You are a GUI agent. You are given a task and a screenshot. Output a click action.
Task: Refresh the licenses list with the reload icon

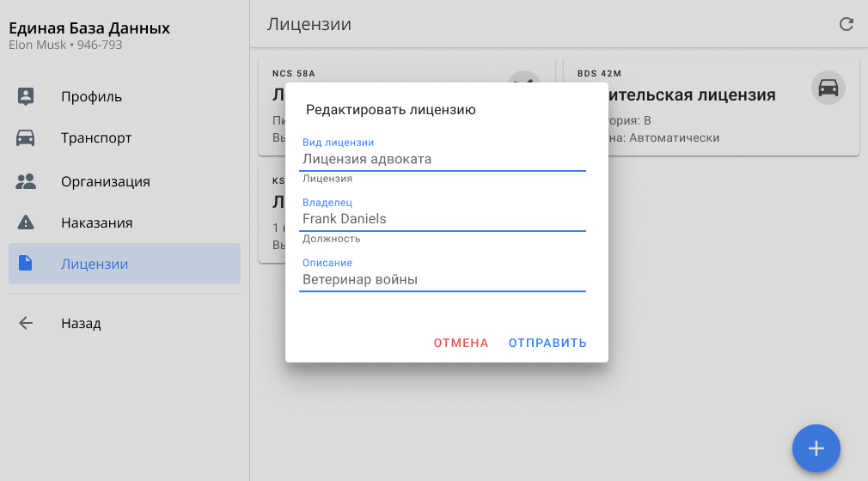point(847,24)
